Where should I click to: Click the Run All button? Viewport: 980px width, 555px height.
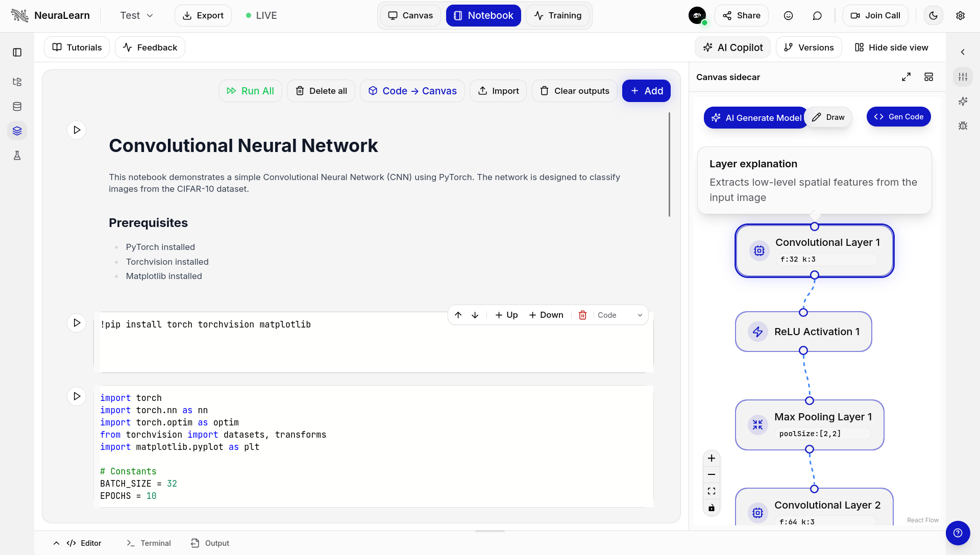coord(250,91)
